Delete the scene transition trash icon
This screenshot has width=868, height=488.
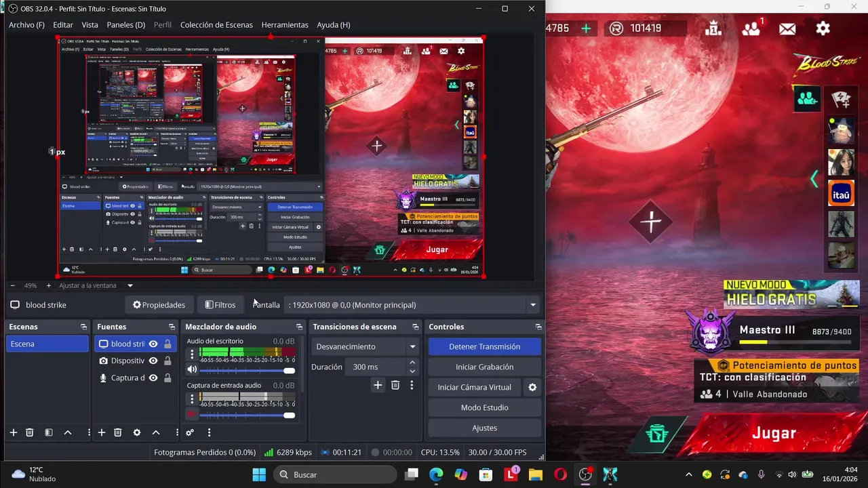(395, 385)
